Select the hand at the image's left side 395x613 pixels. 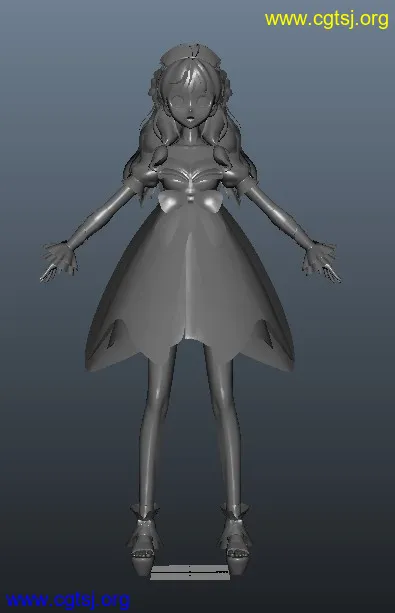click(x=58, y=260)
